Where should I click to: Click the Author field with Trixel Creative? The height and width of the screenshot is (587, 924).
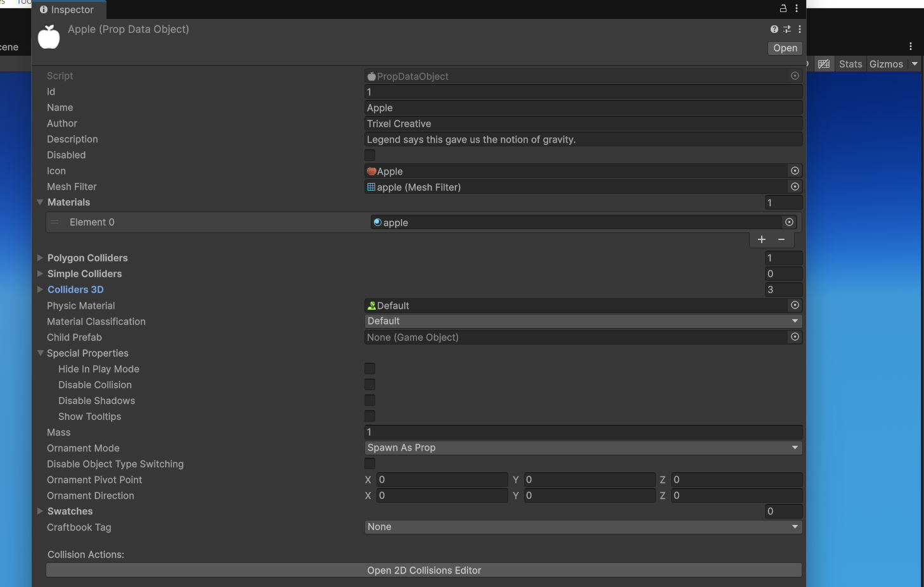tap(584, 123)
